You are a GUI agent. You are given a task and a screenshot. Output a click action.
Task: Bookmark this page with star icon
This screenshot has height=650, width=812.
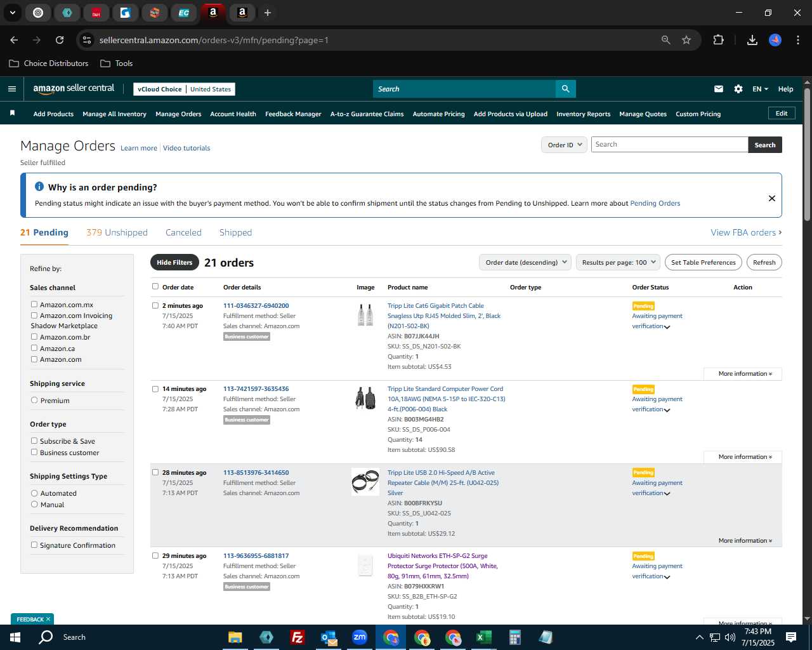pyautogui.click(x=686, y=40)
